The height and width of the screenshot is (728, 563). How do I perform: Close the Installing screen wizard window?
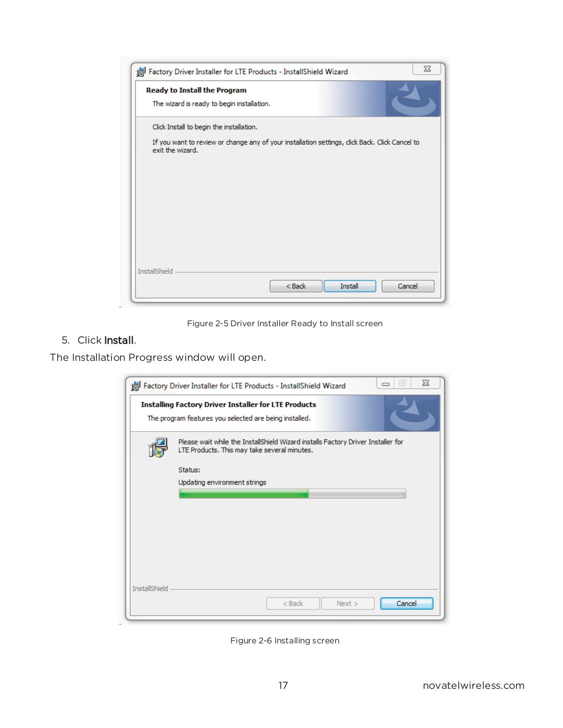[426, 383]
